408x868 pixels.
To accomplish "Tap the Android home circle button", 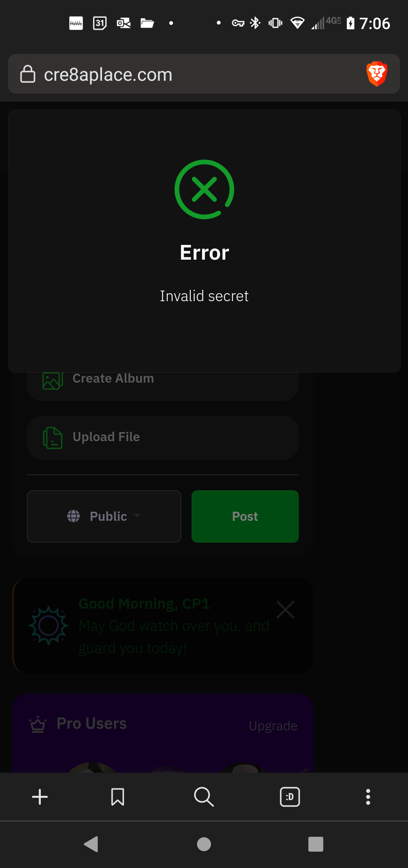I will [204, 844].
